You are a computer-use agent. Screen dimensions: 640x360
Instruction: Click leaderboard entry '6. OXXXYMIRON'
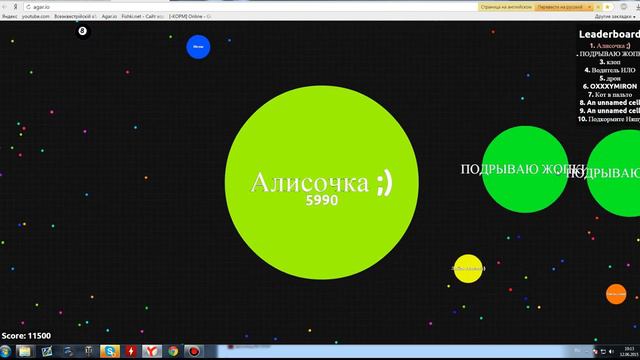[x=610, y=87]
